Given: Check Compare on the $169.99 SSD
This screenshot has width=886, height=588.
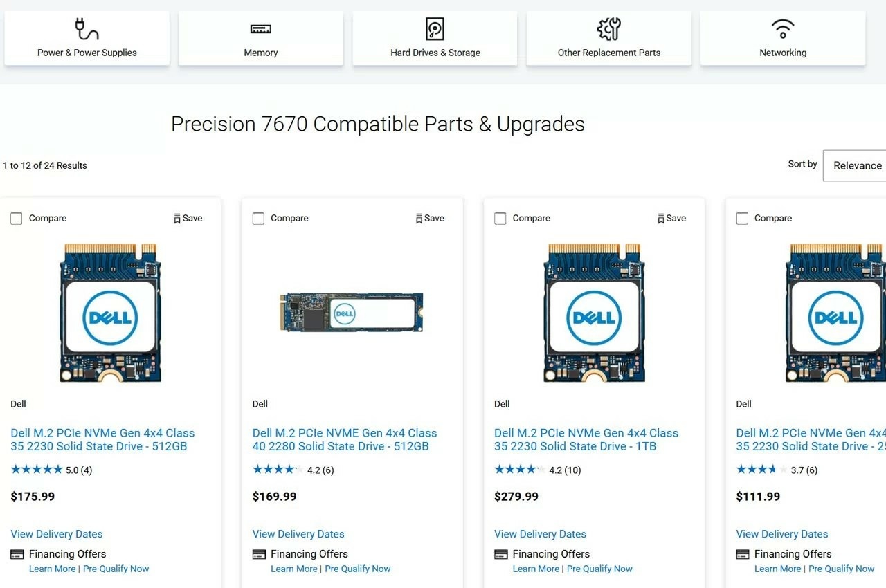Looking at the screenshot, I should click(258, 219).
